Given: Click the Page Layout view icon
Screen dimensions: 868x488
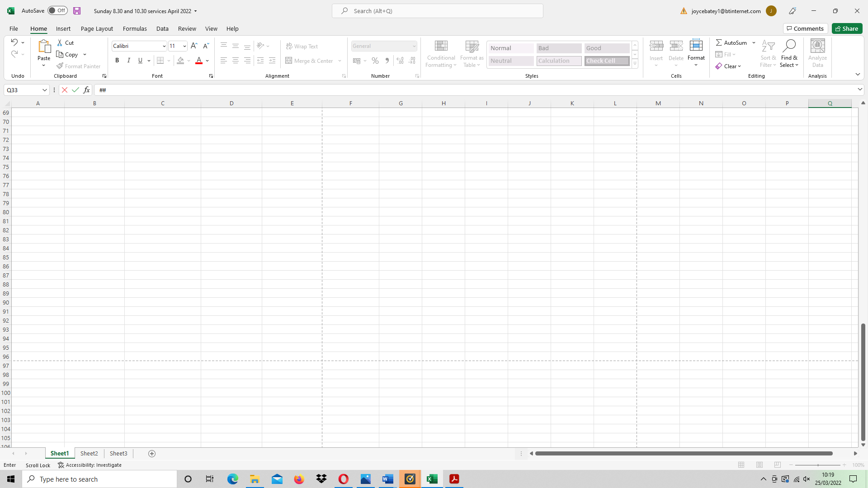Looking at the screenshot, I should [759, 465].
